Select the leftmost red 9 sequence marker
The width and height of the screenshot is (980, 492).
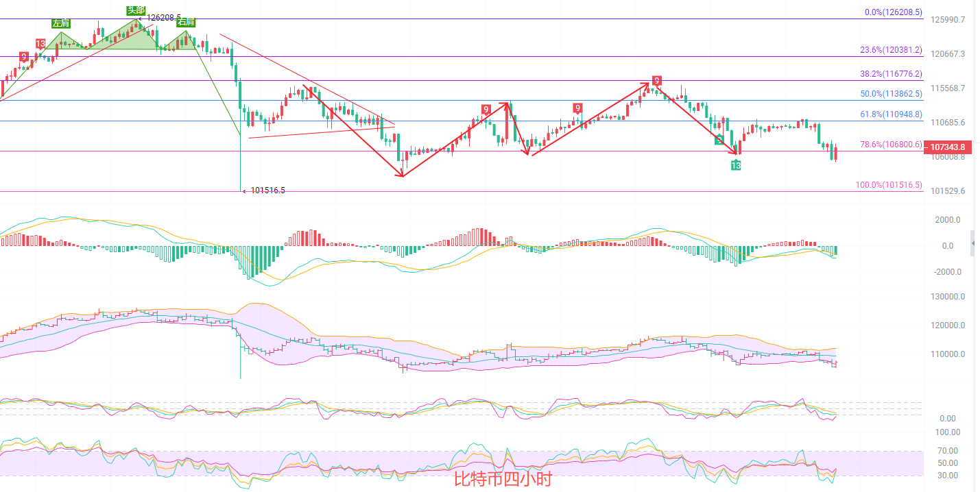(x=24, y=57)
